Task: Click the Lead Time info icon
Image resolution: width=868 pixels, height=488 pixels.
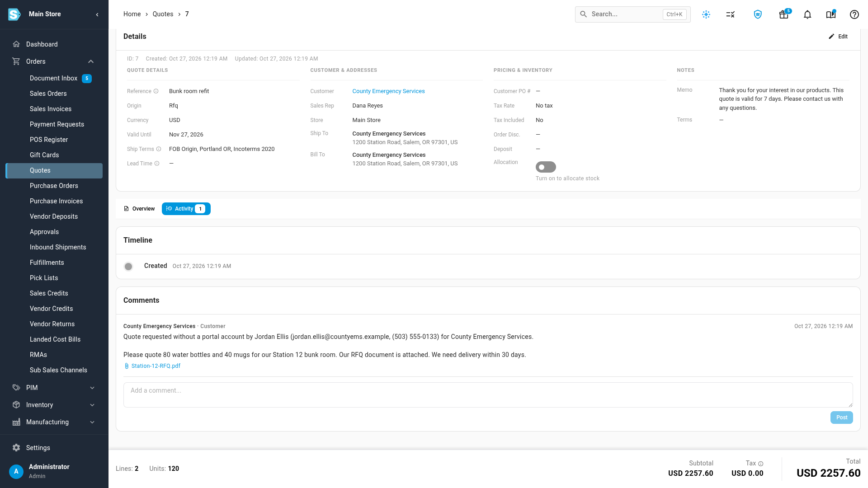Action: (157, 164)
